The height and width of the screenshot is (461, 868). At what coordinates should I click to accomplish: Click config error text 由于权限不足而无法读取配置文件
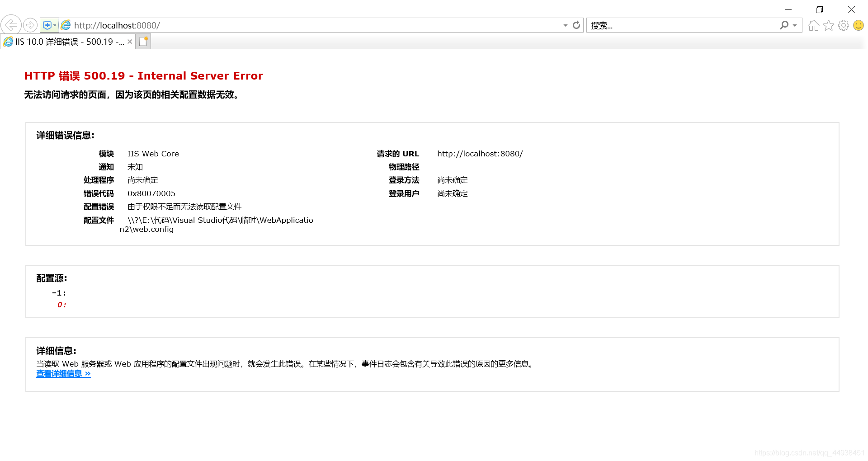[x=184, y=207]
